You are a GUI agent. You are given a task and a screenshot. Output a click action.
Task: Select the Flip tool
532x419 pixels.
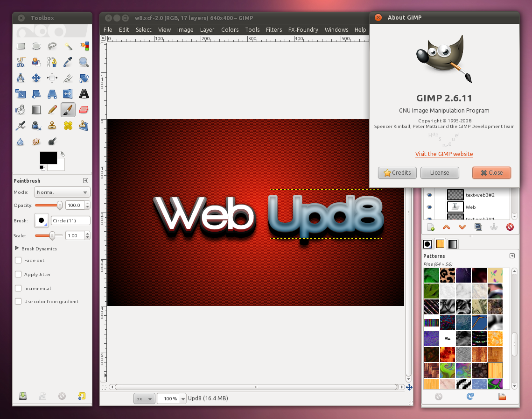(68, 94)
